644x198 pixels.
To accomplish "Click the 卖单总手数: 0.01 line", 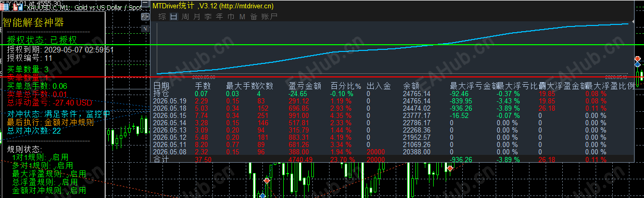I will coord(37,94).
